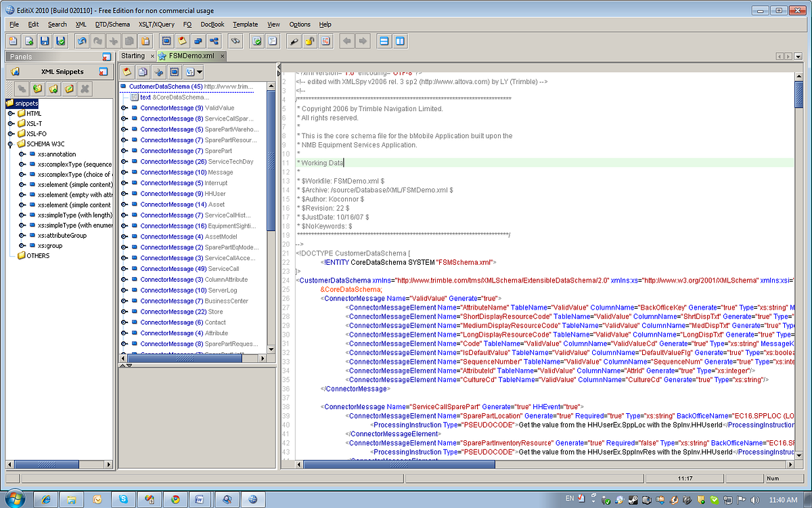Click the Check well-formed document icon
This screenshot has width=812, height=508.
pyautogui.click(x=257, y=41)
